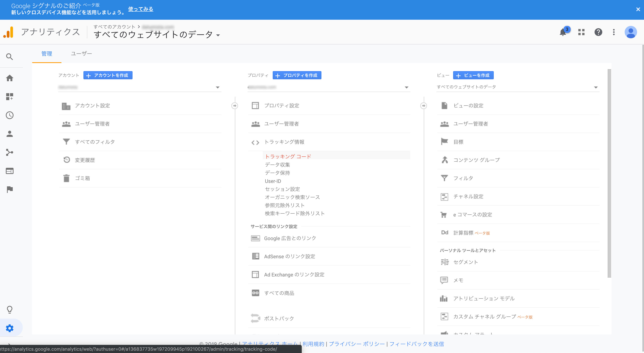Image resolution: width=644 pixels, height=353 pixels.
Task: Open チャネル設定 in view column
Action: click(x=518, y=196)
